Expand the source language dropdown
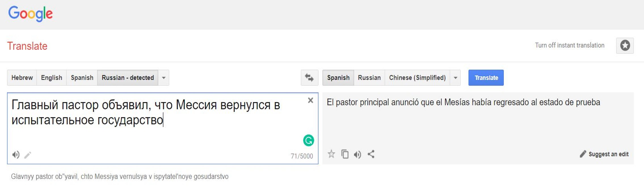 [164, 78]
